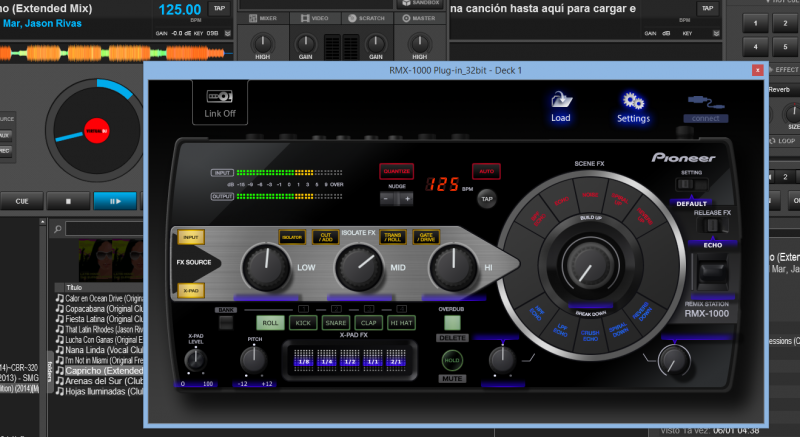Open the vertical folders tab
Screen dimensions: 800x437
click(x=50, y=372)
